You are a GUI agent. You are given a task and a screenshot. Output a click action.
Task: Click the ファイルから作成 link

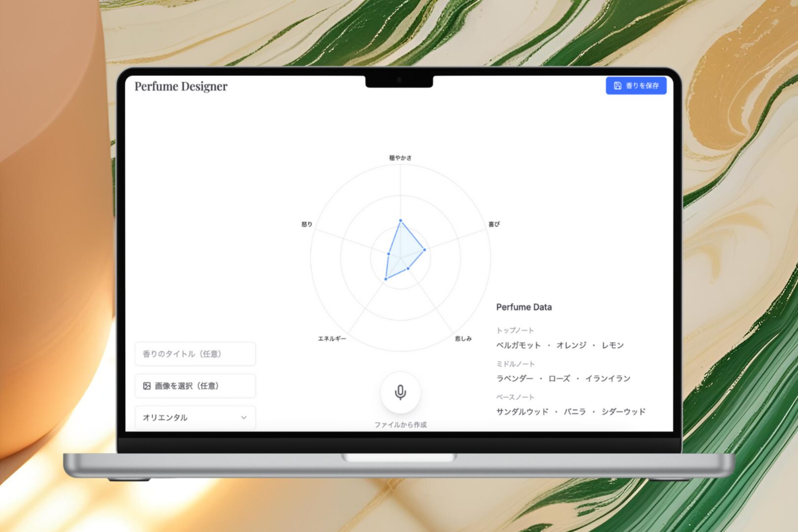pyautogui.click(x=400, y=425)
